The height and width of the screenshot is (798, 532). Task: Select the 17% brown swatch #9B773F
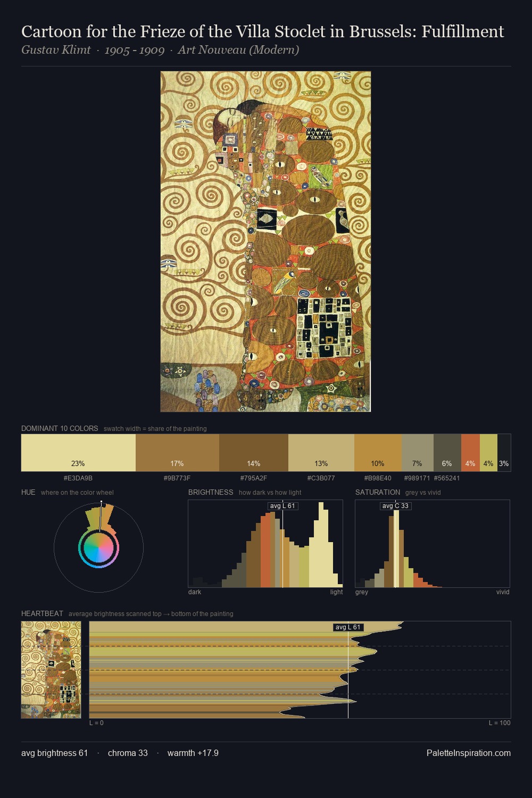pos(177,453)
